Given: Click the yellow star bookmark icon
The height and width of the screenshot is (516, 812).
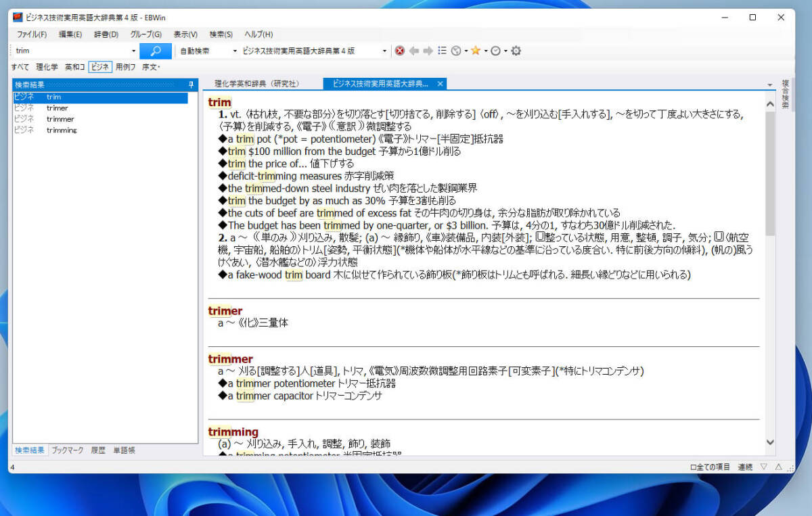Looking at the screenshot, I should [476, 51].
